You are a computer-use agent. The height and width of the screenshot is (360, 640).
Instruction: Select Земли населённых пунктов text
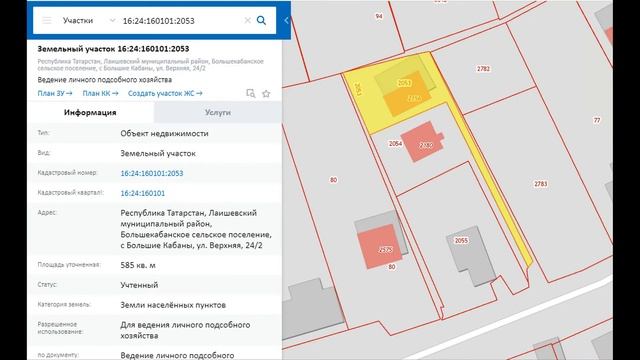(x=173, y=305)
